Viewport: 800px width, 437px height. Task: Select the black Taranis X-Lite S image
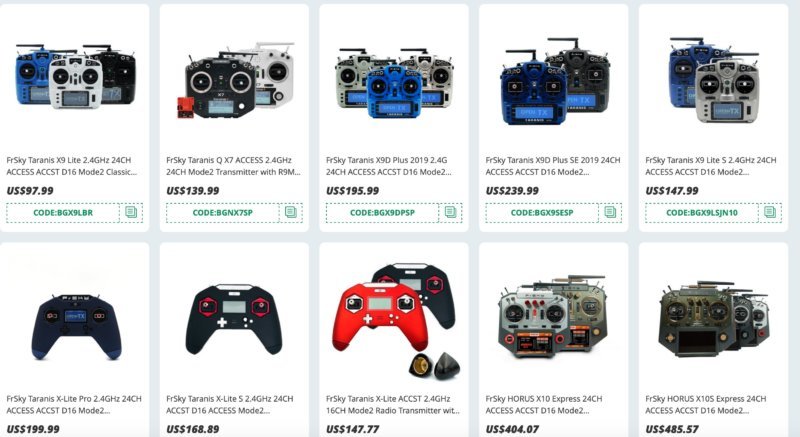click(x=234, y=319)
